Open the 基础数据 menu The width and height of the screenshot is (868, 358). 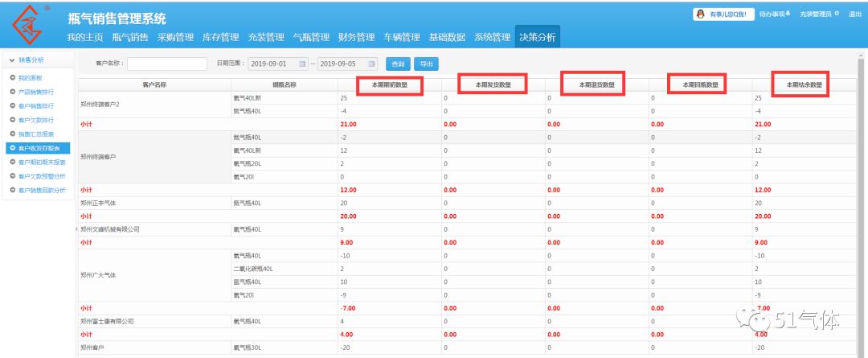click(448, 38)
